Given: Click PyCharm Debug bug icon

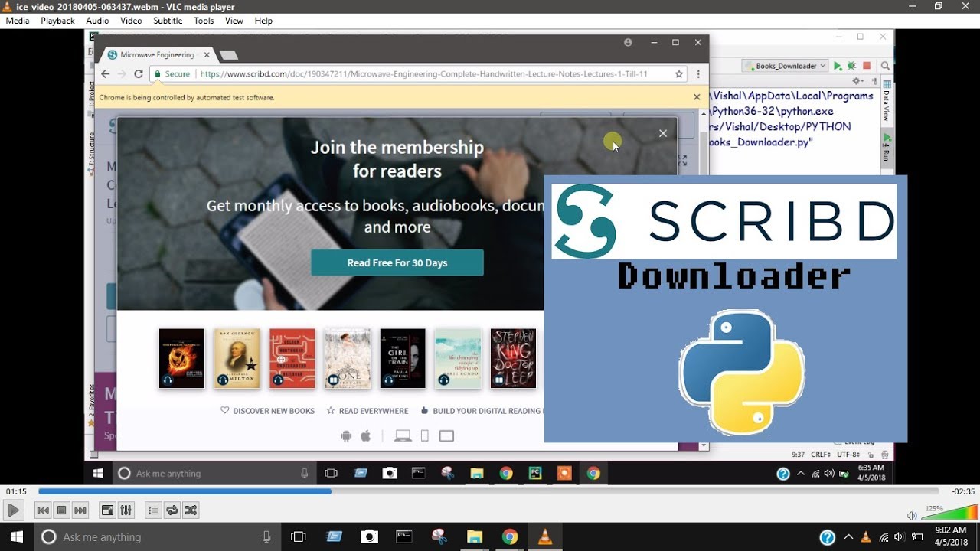Looking at the screenshot, I should [x=851, y=66].
